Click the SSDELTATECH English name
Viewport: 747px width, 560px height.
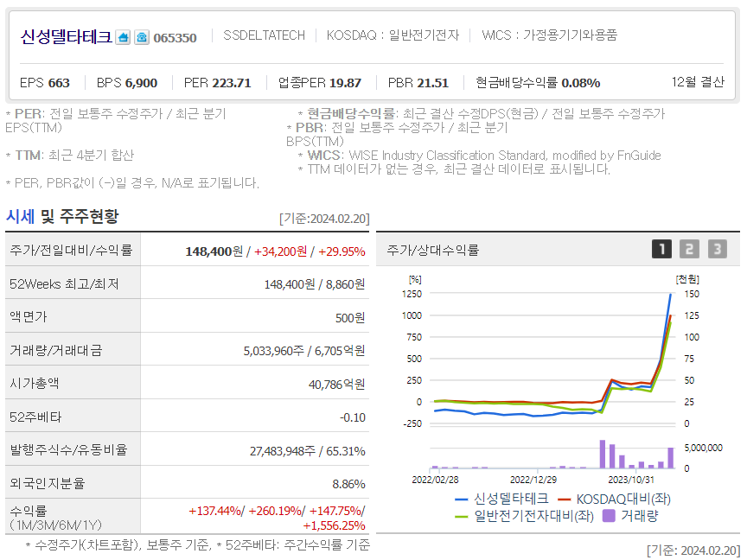264,35
